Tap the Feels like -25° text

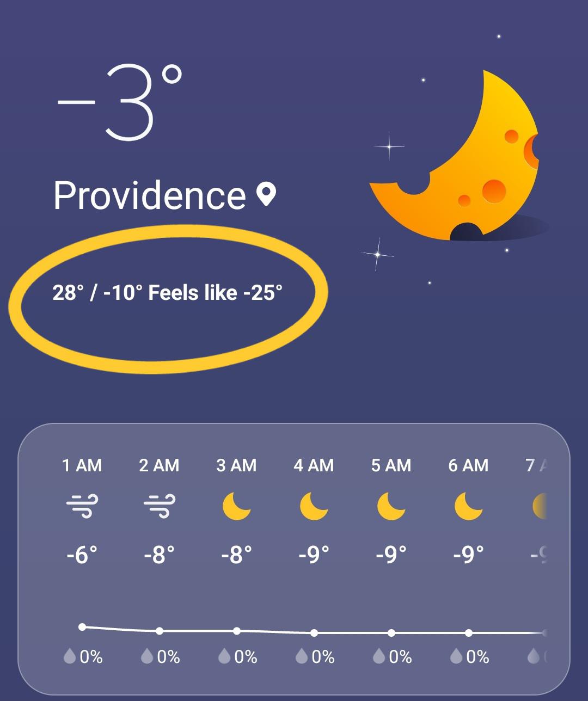coord(216,293)
